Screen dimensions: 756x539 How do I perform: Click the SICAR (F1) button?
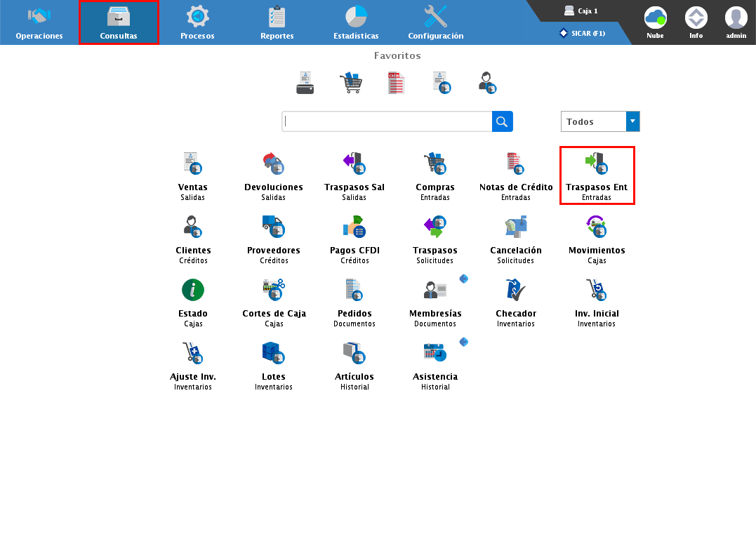coord(583,33)
